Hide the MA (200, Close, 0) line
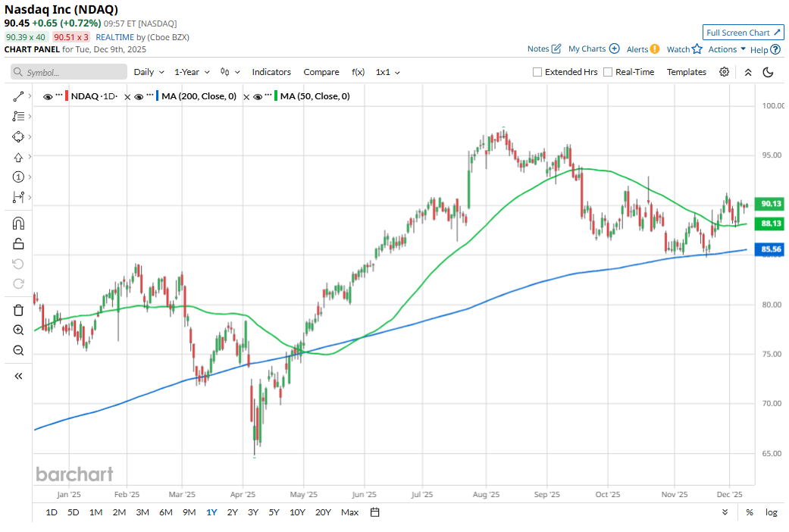 click(139, 97)
